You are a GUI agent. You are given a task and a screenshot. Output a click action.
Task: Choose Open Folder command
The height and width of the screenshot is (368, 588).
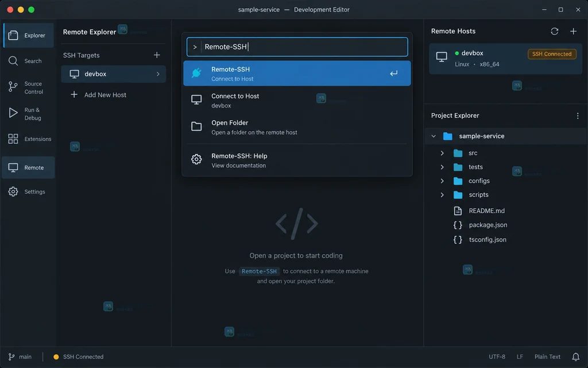297,127
